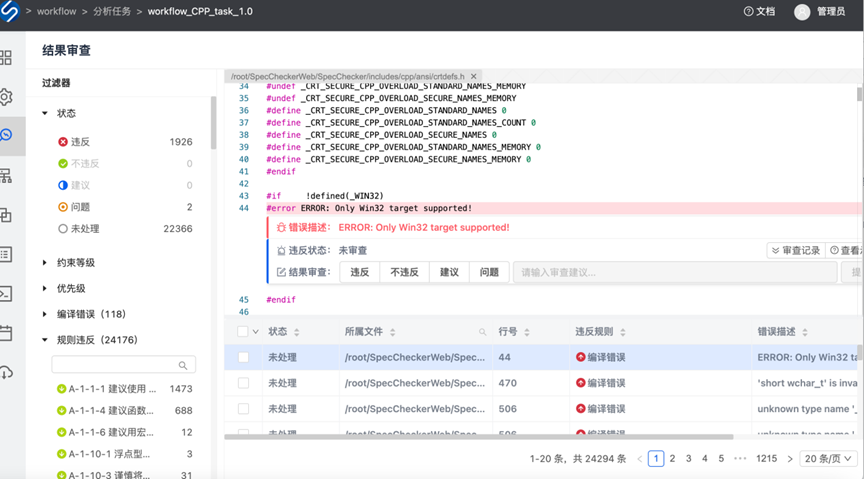The image size is (864, 479).
Task: Mark the result as 不违反
Action: coord(404,272)
